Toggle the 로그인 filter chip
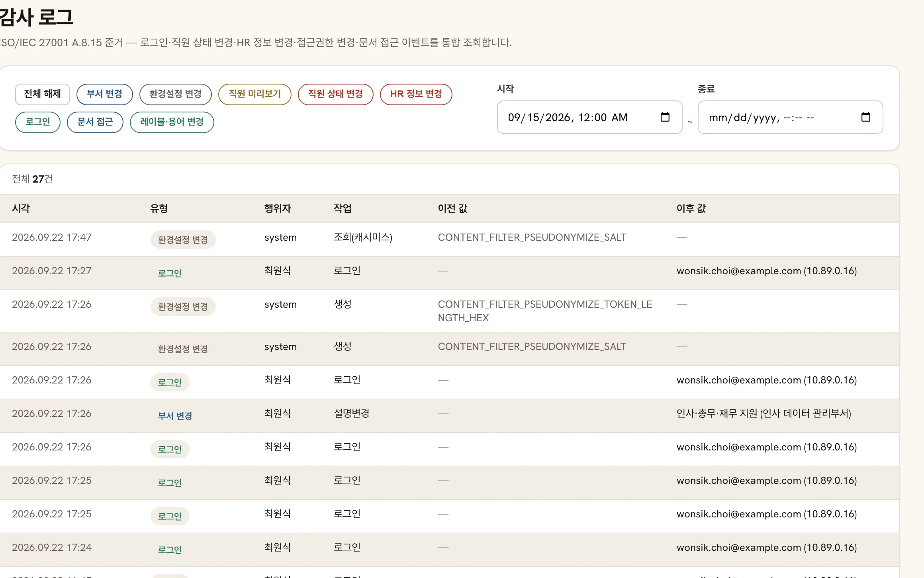 (x=38, y=122)
